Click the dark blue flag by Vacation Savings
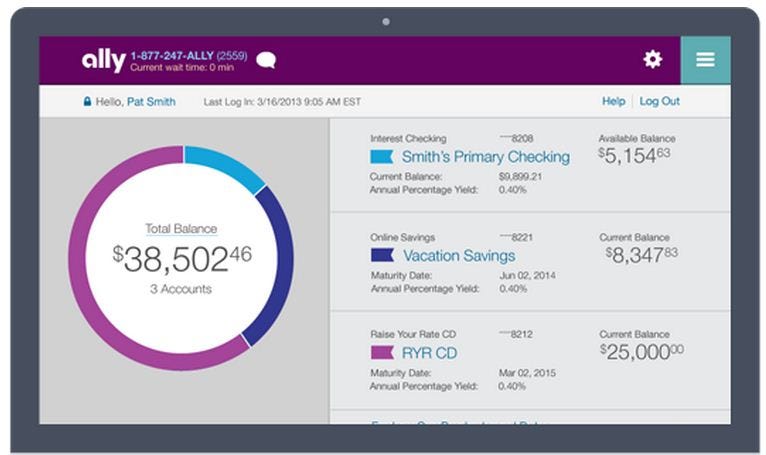766x455 pixels. pos(382,255)
